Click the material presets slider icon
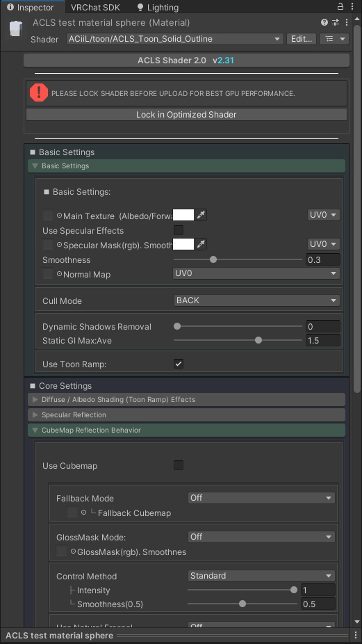362x644 pixels. [336, 22]
